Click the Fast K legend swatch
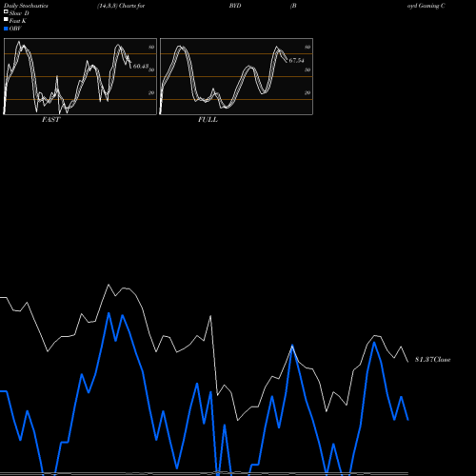 click(x=6, y=20)
